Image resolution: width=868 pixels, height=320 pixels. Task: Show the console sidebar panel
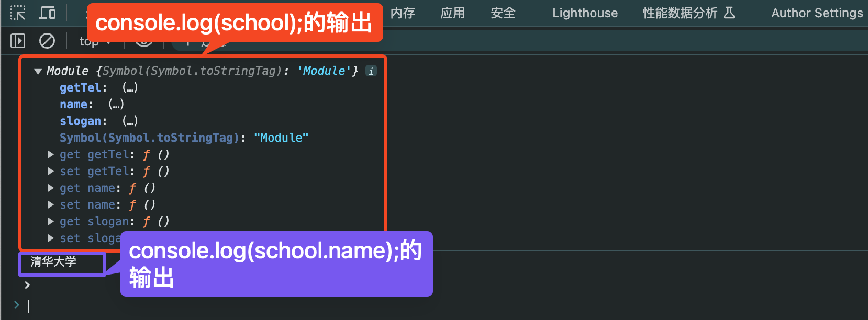[x=18, y=41]
